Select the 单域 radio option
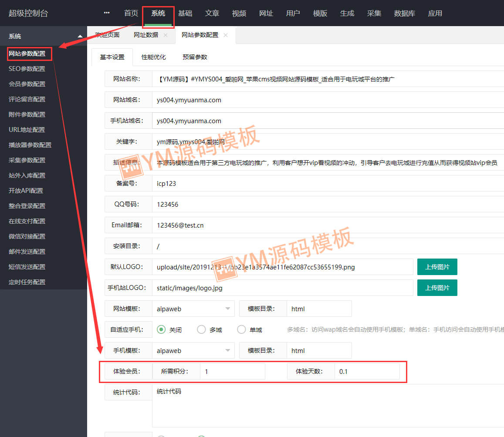 coord(241,329)
